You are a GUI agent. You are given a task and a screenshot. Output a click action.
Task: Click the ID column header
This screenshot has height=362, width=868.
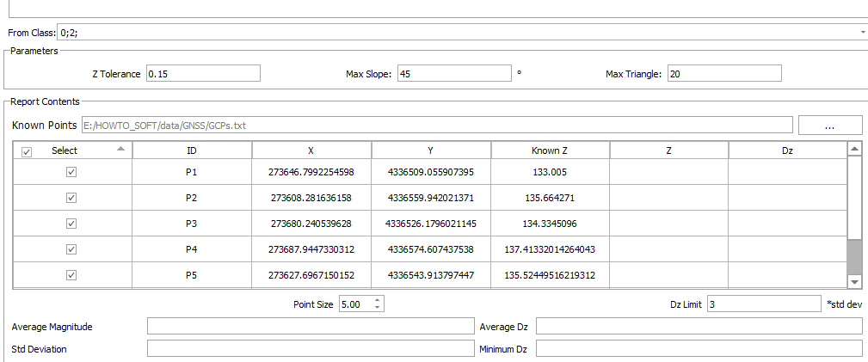point(191,150)
